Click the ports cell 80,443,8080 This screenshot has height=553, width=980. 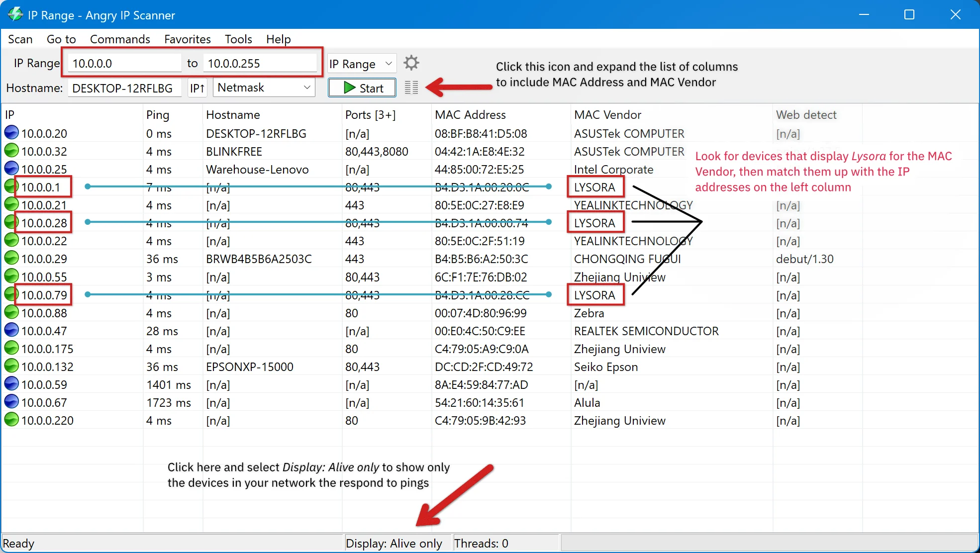pyautogui.click(x=377, y=151)
